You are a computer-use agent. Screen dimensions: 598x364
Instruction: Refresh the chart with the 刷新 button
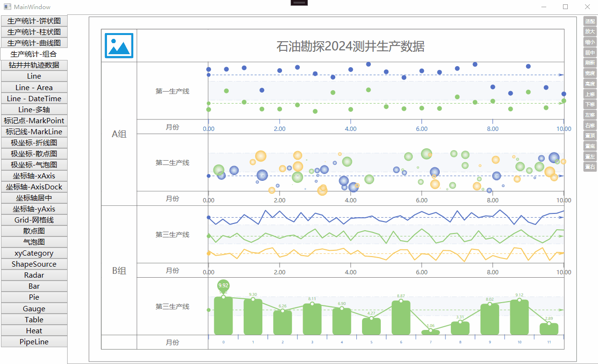coord(590,63)
